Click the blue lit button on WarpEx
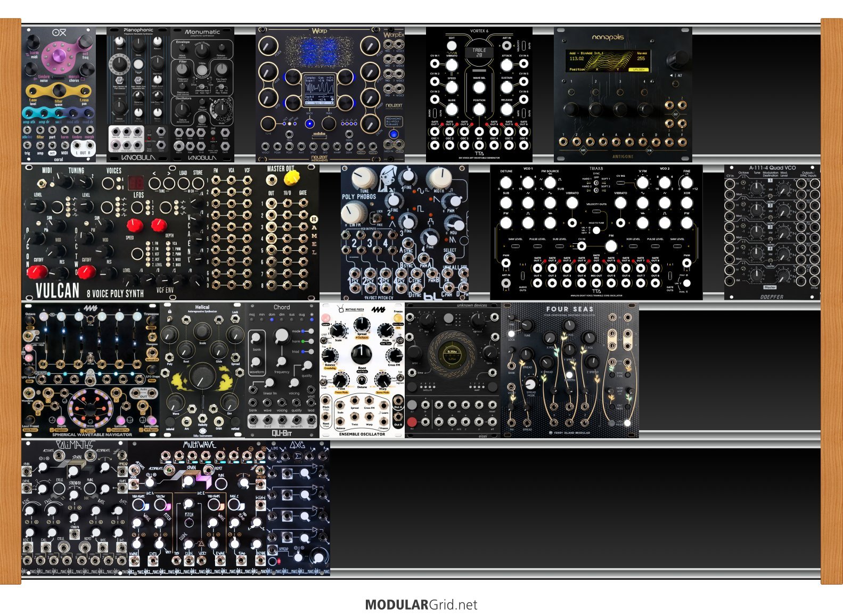This screenshot has height=616, width=843. 394,134
